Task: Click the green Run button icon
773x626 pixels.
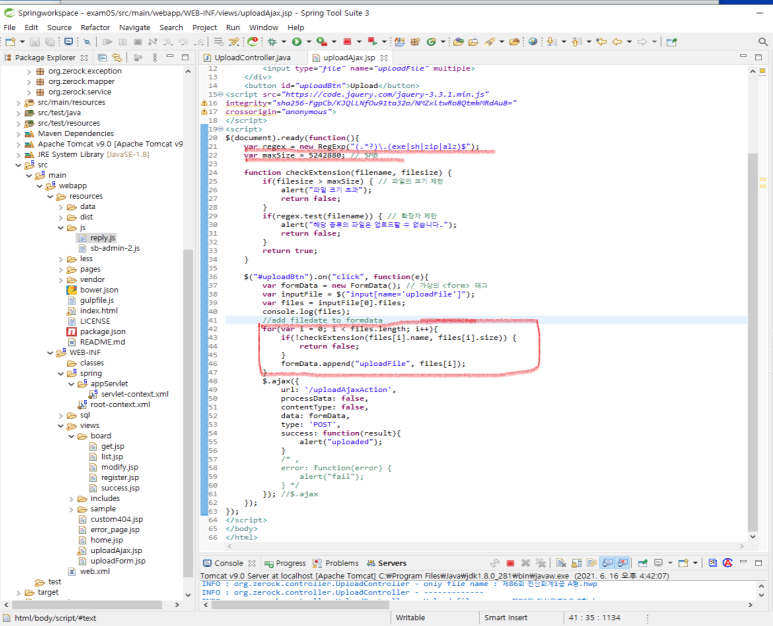Action: tap(296, 42)
